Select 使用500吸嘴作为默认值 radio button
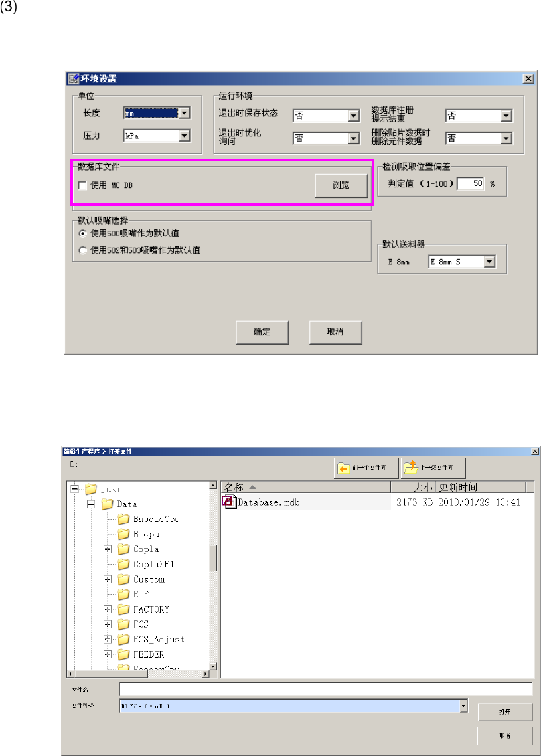The image size is (541, 756). [83, 233]
